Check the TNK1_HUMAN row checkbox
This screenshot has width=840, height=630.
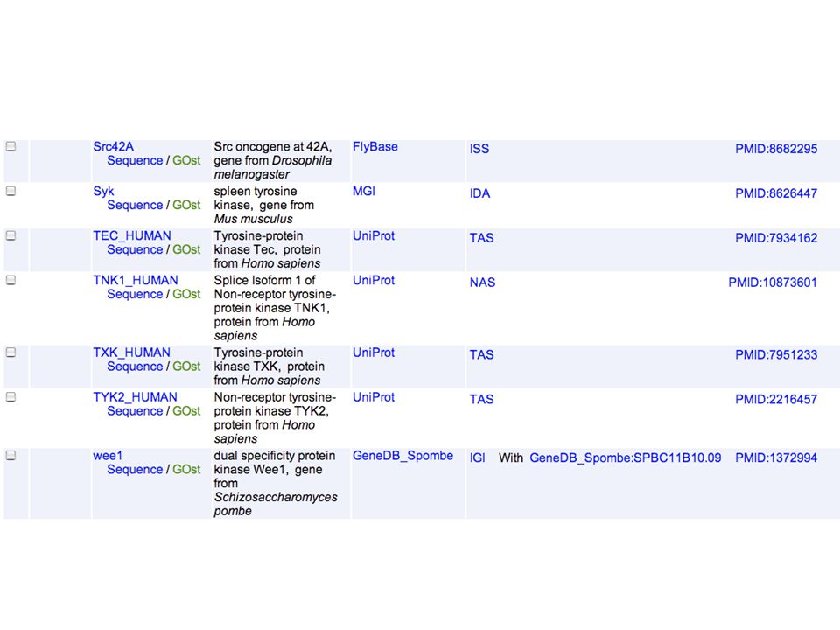pos(10,280)
